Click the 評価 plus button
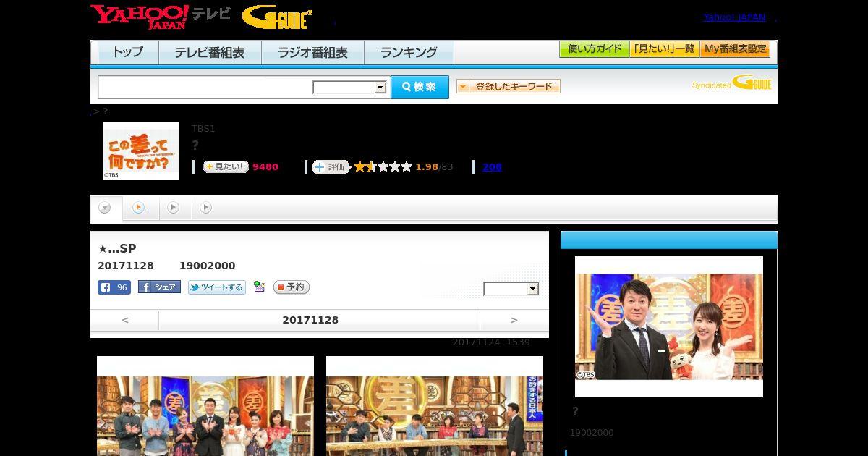Screen dimensions: 868x456 [331, 167]
